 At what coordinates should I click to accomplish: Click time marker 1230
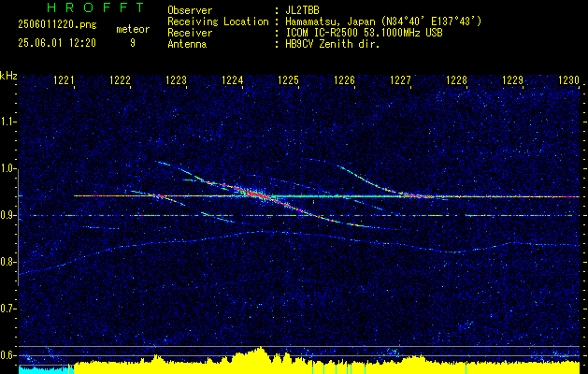pos(569,80)
